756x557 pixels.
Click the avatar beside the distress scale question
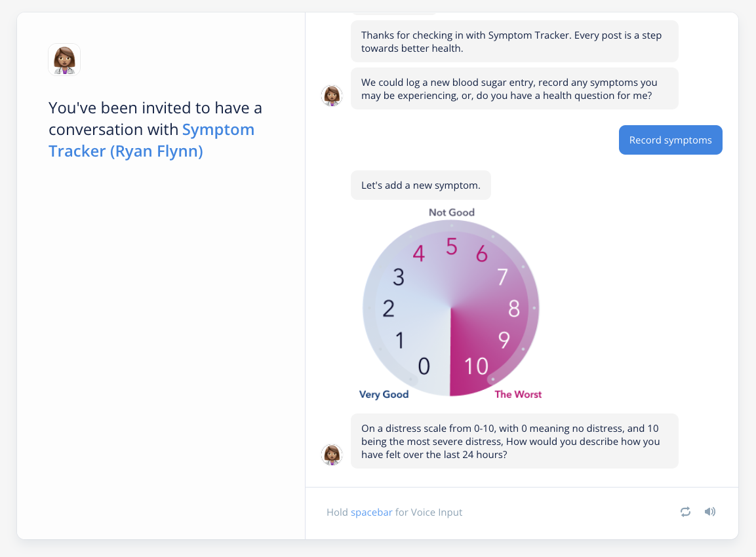tap(332, 454)
